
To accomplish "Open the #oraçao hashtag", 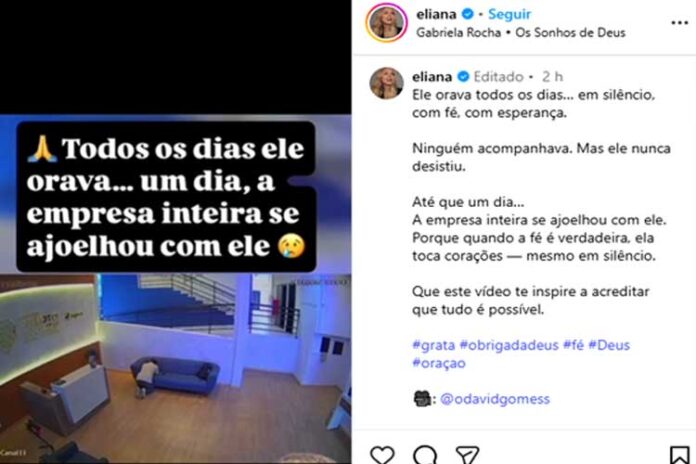I will point(439,363).
